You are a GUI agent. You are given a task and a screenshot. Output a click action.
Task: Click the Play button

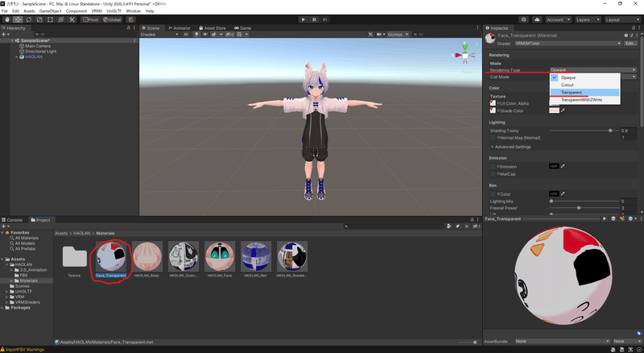click(303, 19)
